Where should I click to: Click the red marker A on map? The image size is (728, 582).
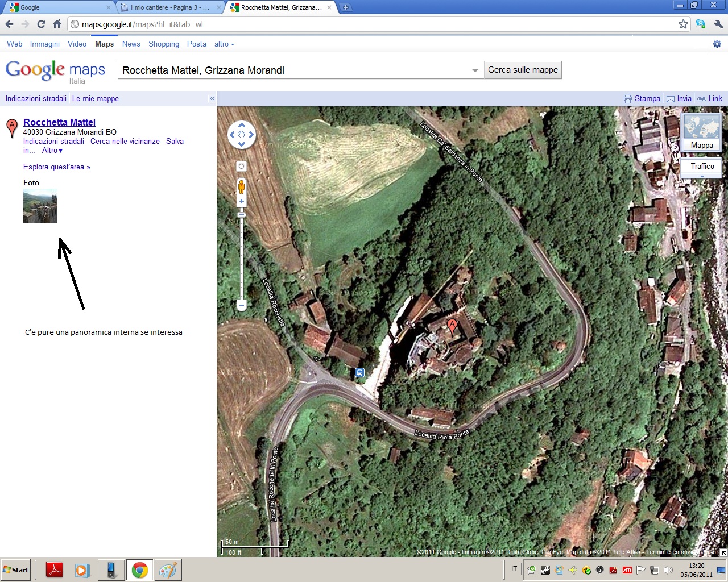(x=452, y=326)
